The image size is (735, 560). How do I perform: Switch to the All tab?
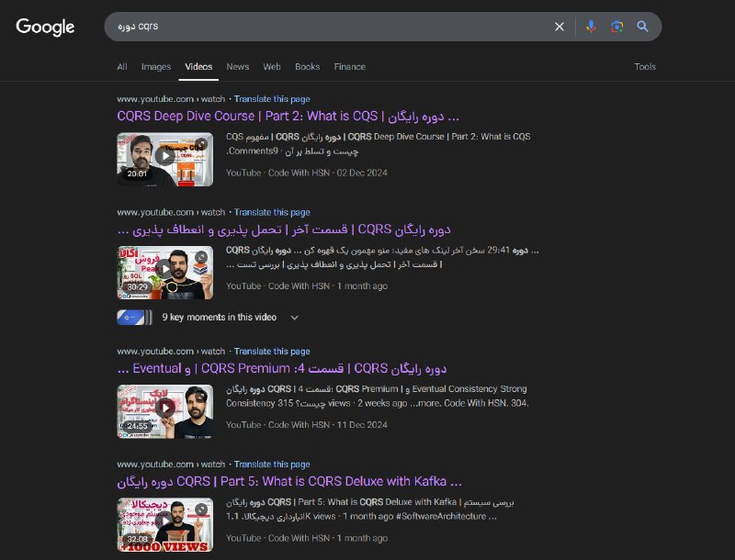tap(122, 66)
